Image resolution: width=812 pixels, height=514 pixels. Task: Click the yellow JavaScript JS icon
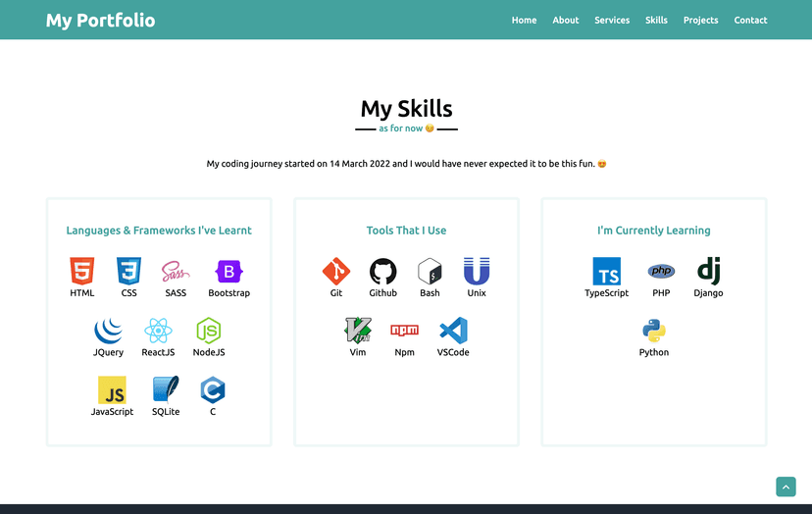[x=113, y=389]
